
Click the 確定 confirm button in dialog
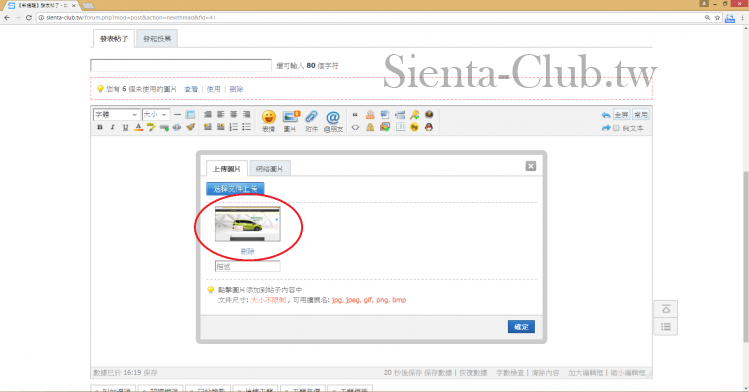click(x=521, y=327)
